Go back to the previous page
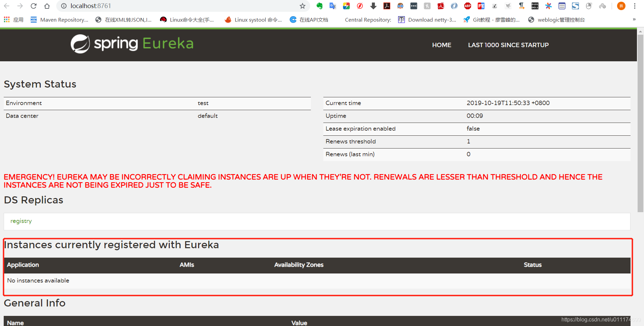 [6, 6]
